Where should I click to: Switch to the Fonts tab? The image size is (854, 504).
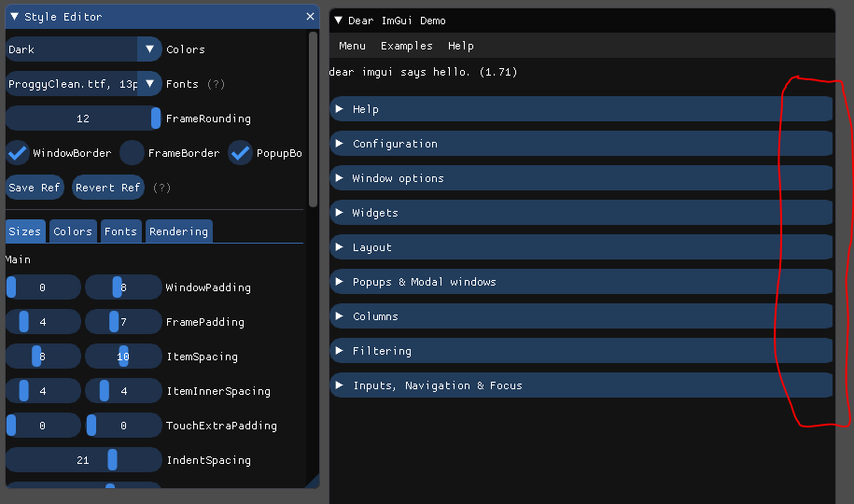click(121, 231)
